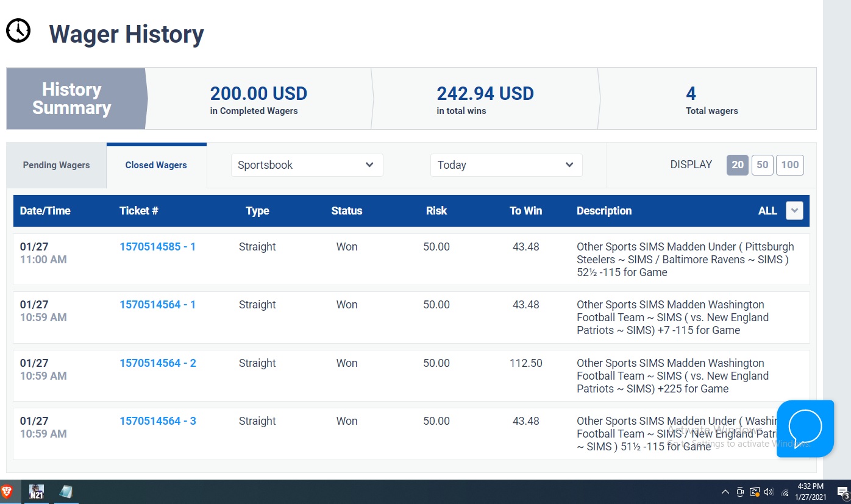Open the Sportsbook dropdown

coord(307,165)
